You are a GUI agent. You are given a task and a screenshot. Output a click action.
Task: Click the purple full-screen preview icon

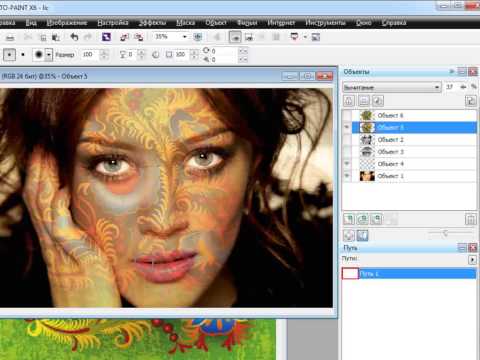(106, 37)
